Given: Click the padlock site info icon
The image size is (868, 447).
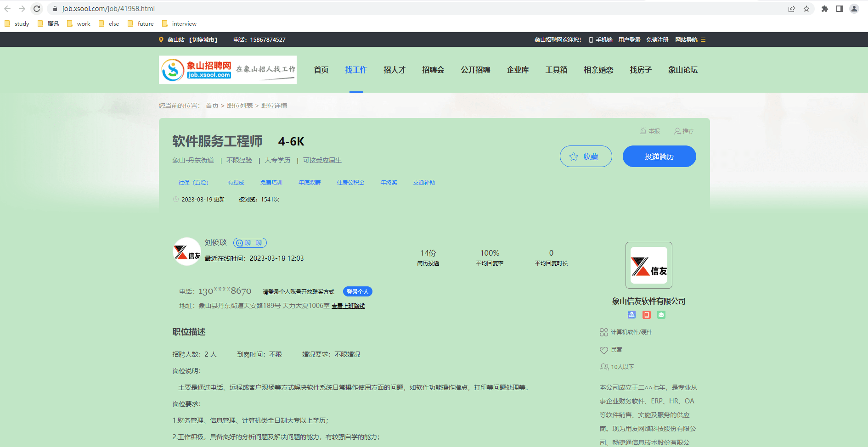Looking at the screenshot, I should (55, 9).
